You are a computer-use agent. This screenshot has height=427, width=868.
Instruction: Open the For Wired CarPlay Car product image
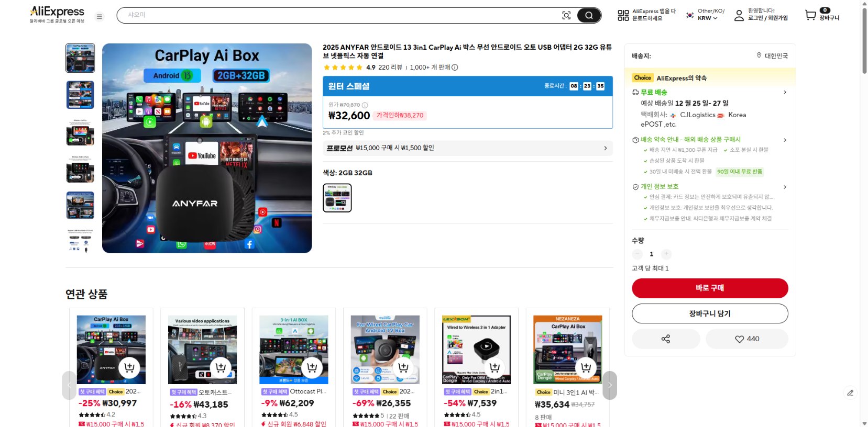coord(385,350)
